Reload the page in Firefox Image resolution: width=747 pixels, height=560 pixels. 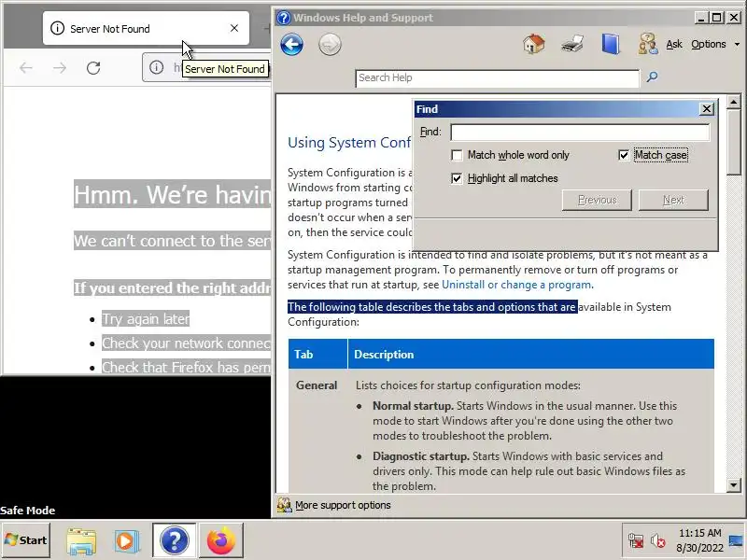pos(93,68)
